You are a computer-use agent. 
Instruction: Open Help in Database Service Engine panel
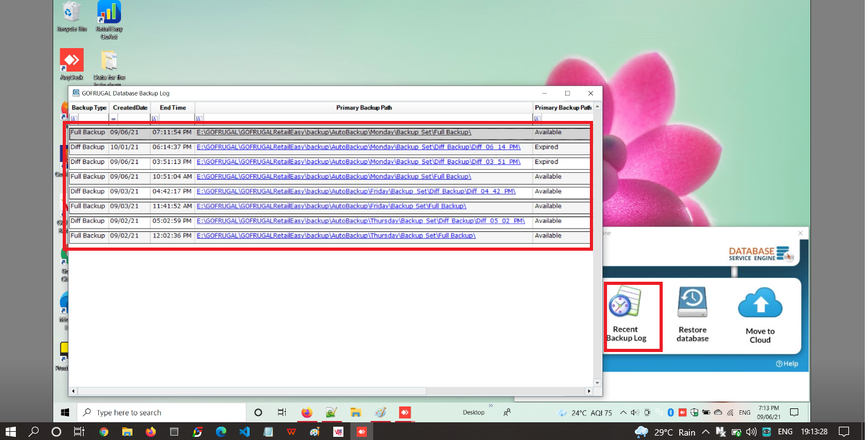point(787,363)
